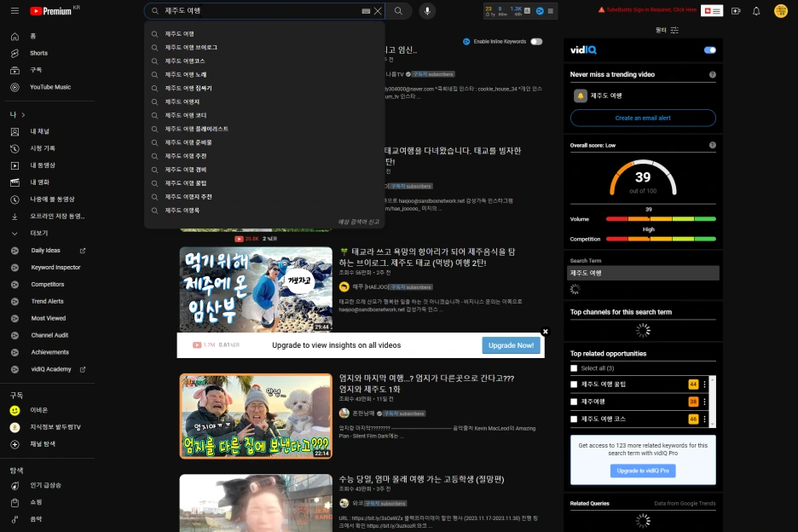Toggle Enable Inline Keywords switch
Screen dimensions: 798x532
click(536, 42)
